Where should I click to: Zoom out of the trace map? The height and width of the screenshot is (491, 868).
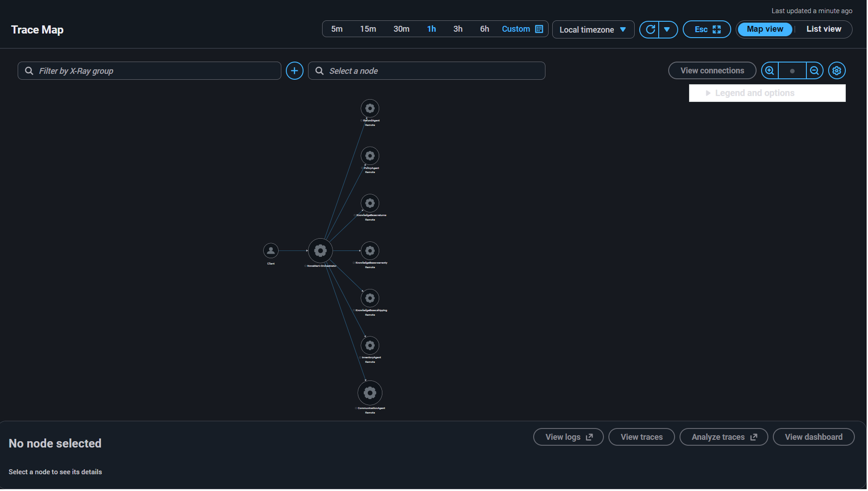815,71
